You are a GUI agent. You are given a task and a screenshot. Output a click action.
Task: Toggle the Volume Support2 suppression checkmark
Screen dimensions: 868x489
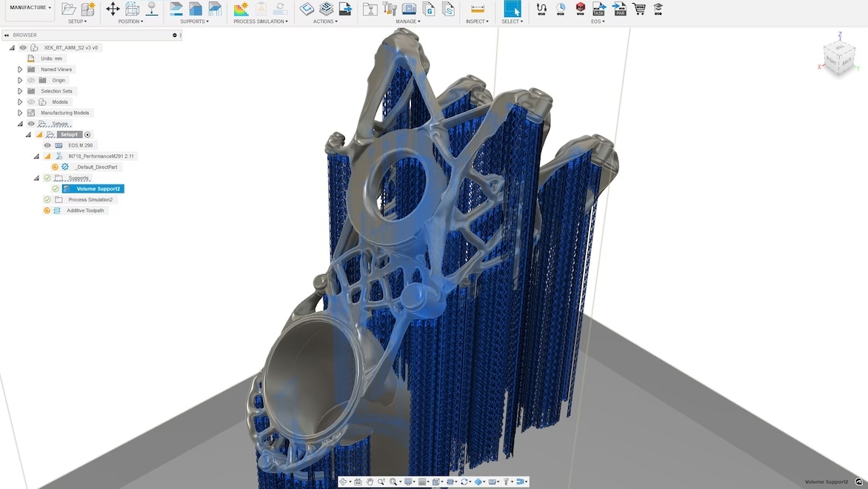pyautogui.click(x=56, y=187)
